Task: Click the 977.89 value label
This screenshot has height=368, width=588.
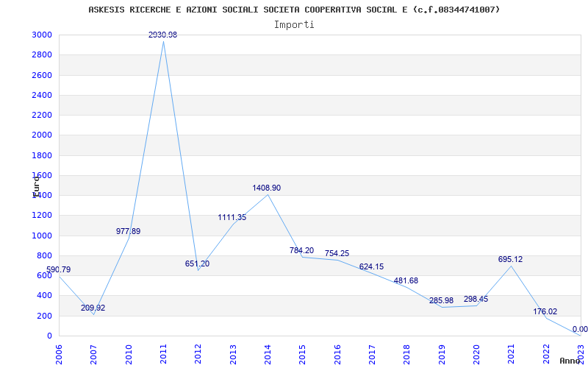Action: [128, 231]
